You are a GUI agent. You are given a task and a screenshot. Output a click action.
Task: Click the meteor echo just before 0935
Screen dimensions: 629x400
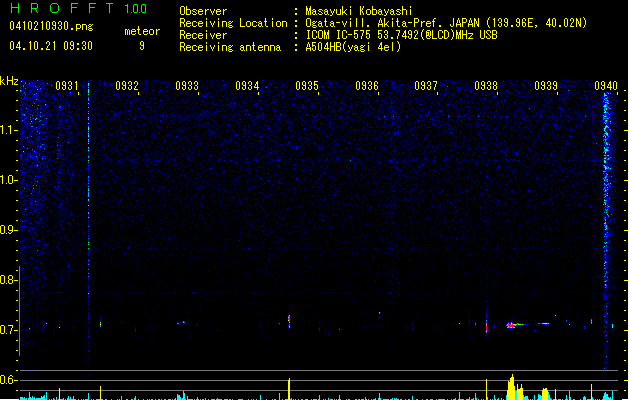[289, 321]
